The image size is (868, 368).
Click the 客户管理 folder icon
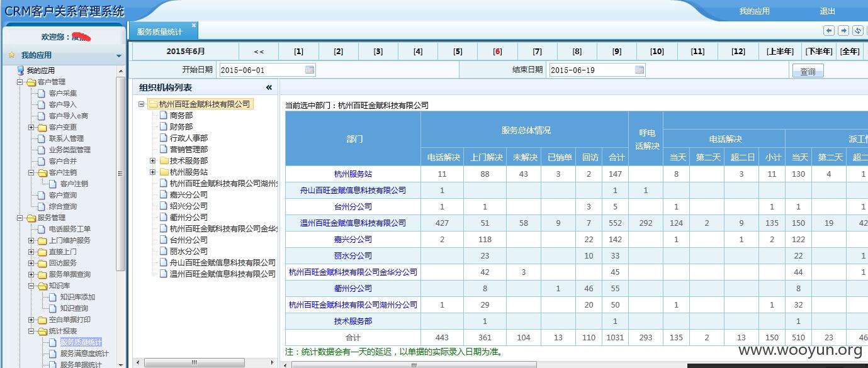(31, 82)
